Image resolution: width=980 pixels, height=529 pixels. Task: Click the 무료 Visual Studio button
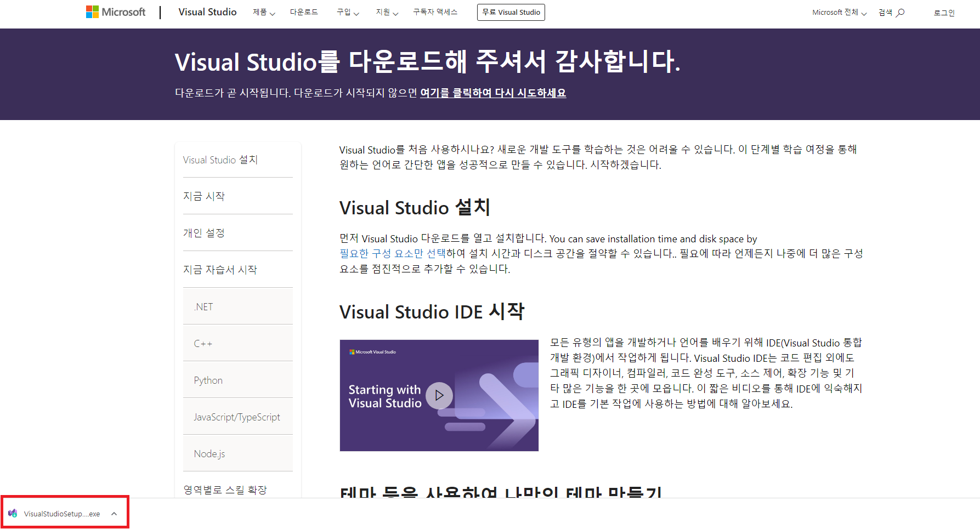click(511, 12)
